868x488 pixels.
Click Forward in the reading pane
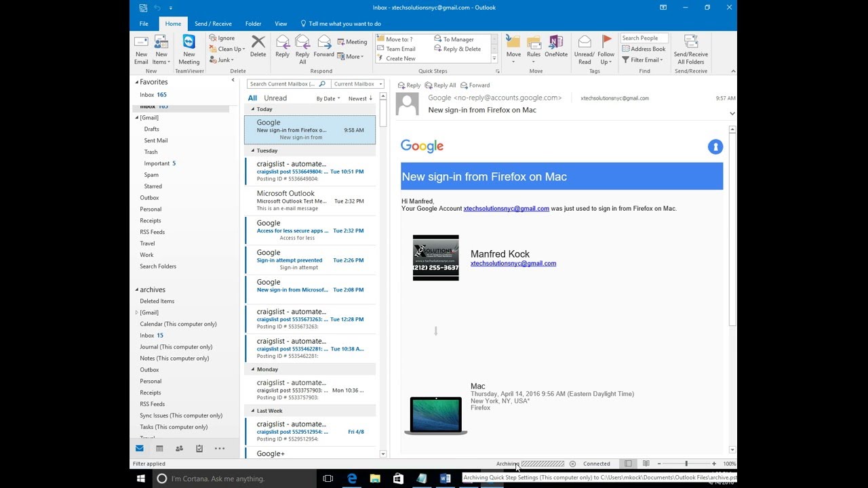pos(475,85)
